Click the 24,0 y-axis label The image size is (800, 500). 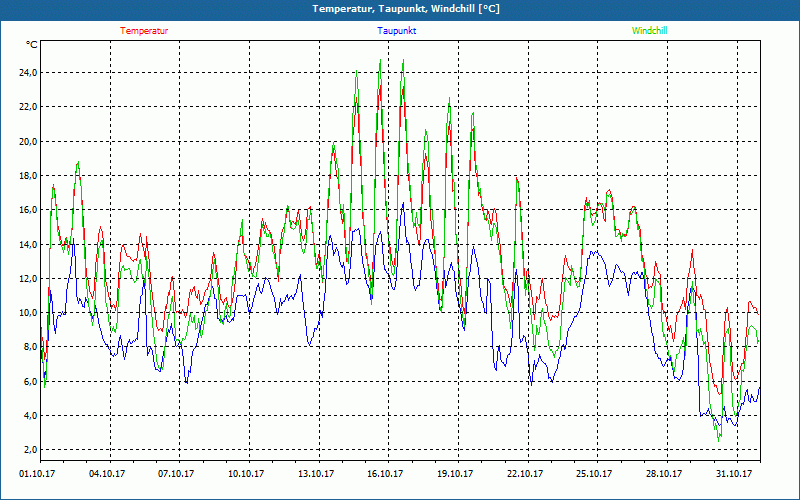[x=28, y=73]
